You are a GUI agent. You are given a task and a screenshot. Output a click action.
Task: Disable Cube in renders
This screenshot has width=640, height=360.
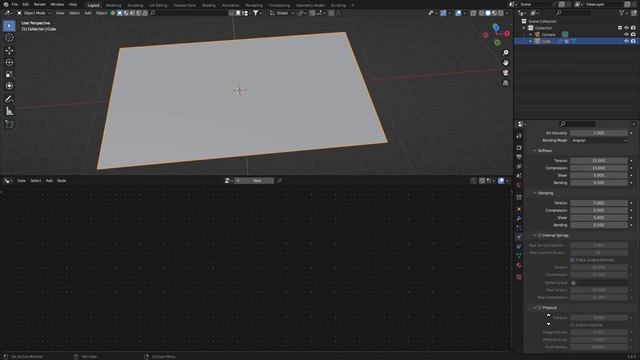pyautogui.click(x=633, y=41)
